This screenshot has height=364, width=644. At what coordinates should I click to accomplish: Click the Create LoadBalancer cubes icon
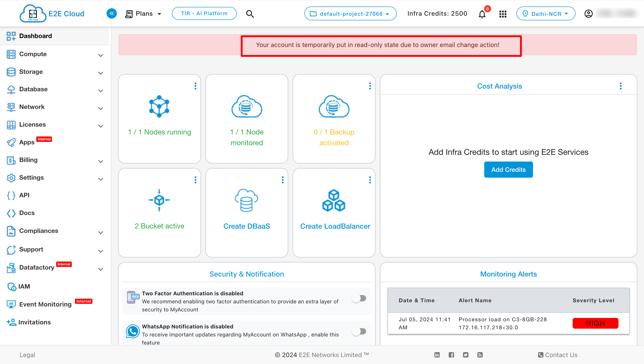point(334,200)
